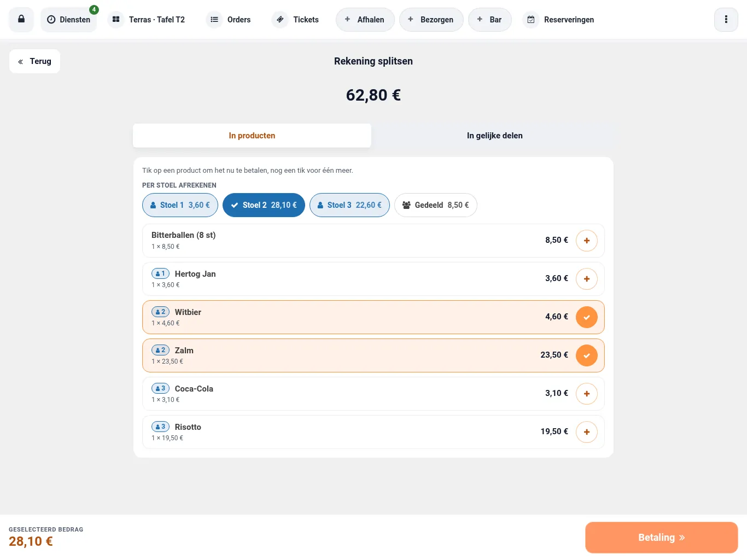This screenshot has width=747, height=560.
Task: Open Reserveringen
Action: click(559, 20)
